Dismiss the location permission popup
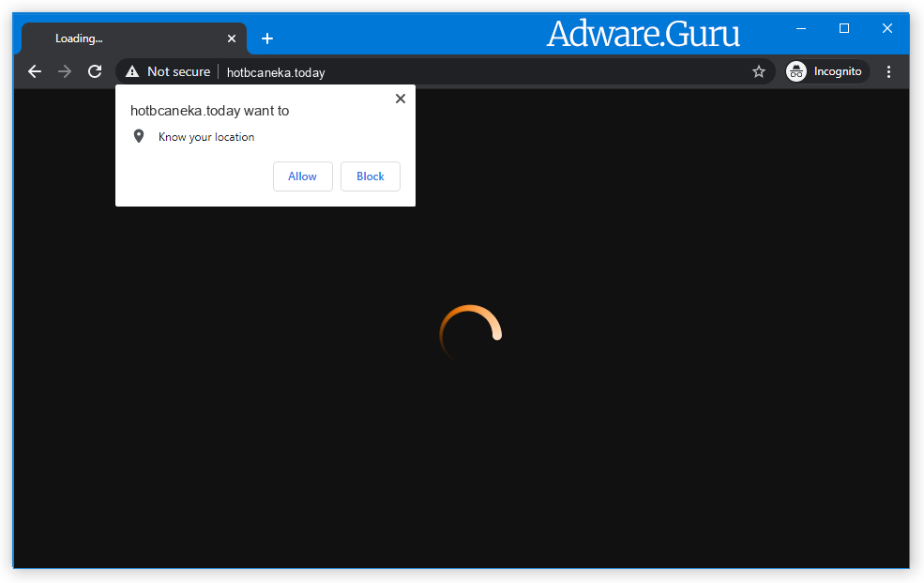This screenshot has height=583, width=924. point(401,99)
